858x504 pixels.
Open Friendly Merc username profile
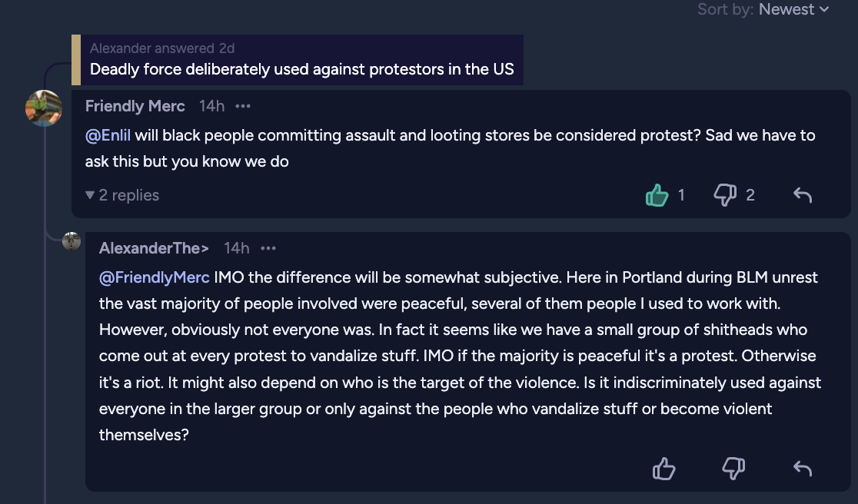click(x=135, y=106)
